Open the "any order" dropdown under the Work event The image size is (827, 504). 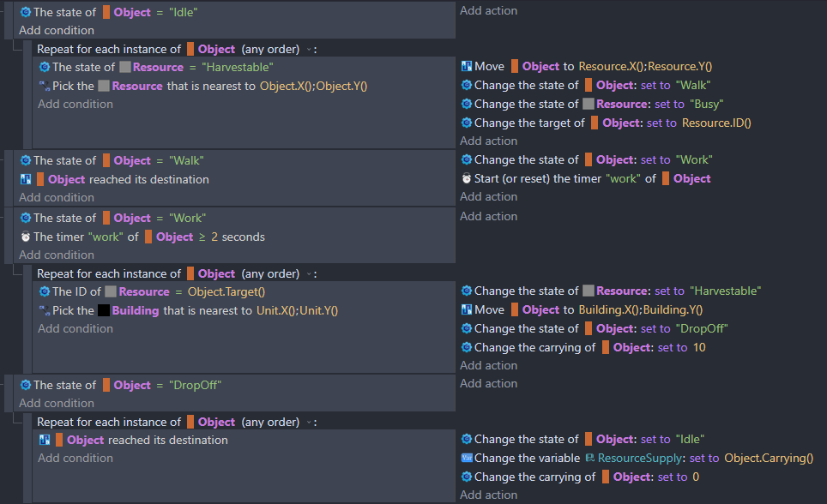[x=309, y=274]
